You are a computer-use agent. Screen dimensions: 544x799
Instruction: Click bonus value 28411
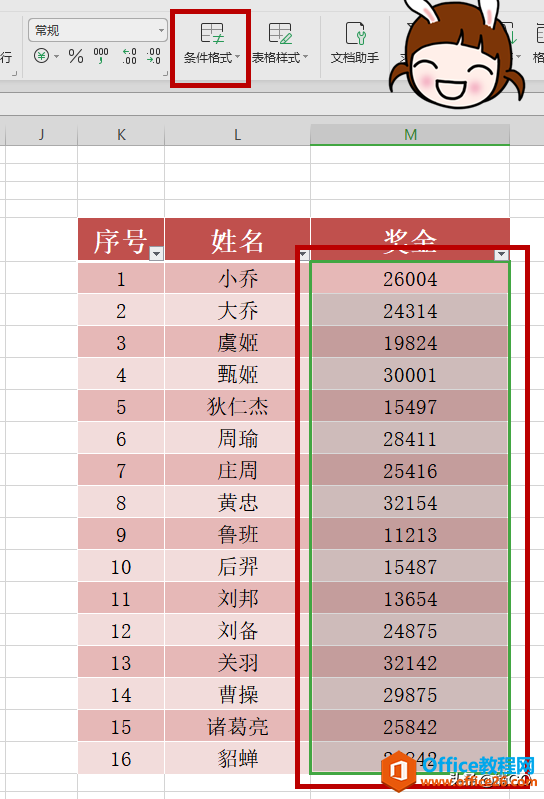click(x=410, y=438)
